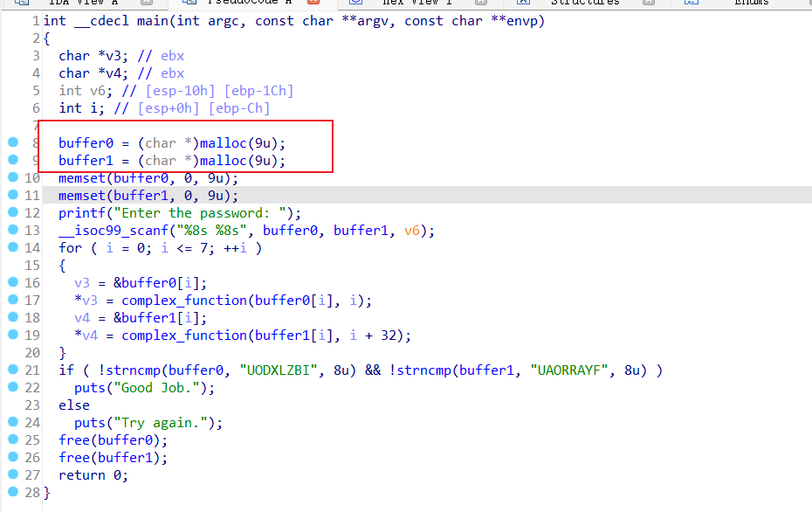
Task: Click the "UAORRAYF" string literal
Action: 569,370
